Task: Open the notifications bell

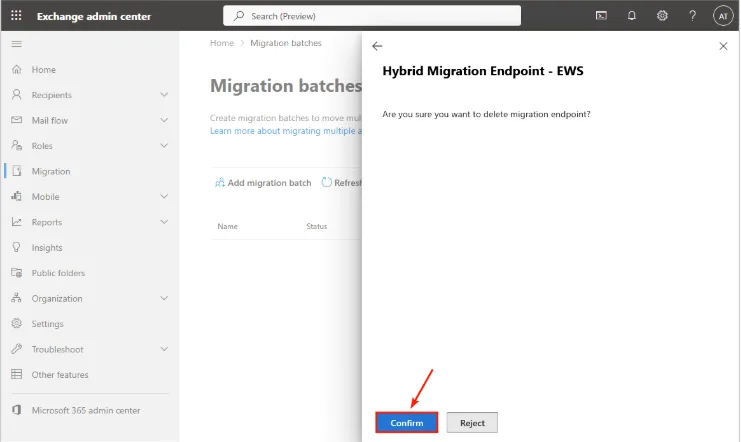Action: 631,16
